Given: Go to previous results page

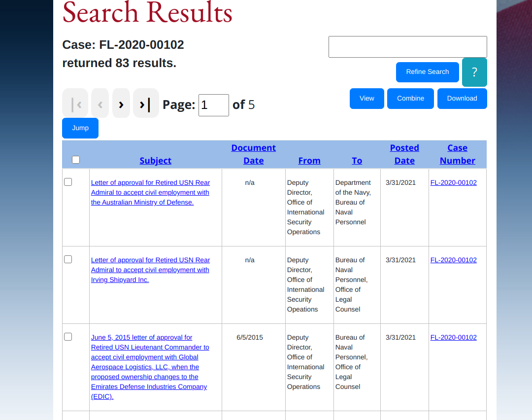Looking at the screenshot, I should pos(100,103).
